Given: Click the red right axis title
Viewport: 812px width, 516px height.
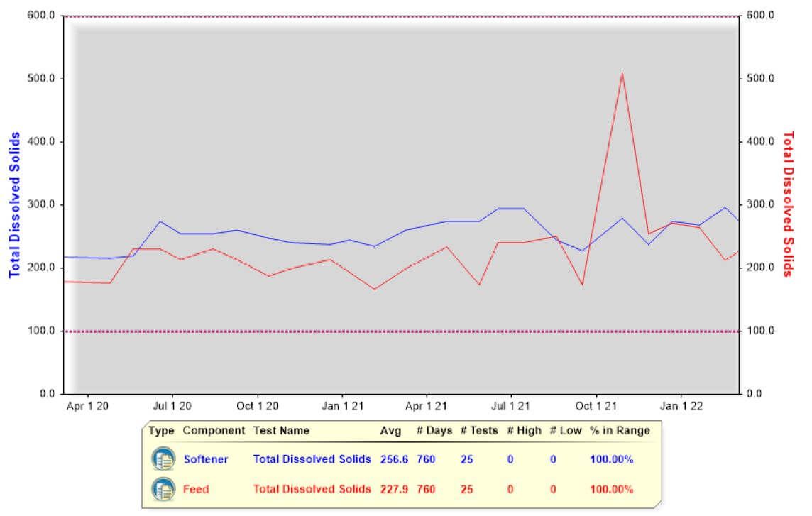Looking at the screenshot, I should pyautogui.click(x=786, y=204).
